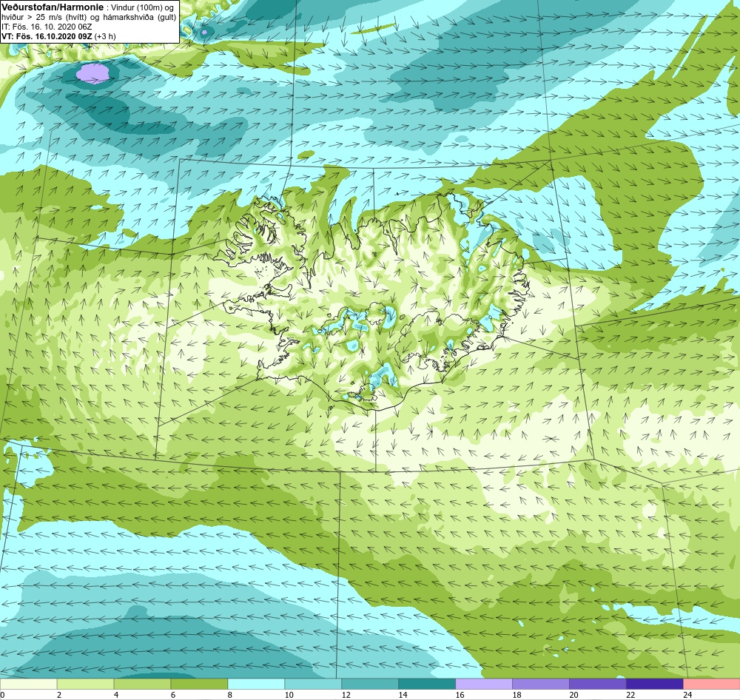Click the legend value label "22"
This screenshot has width=740, height=700.
(x=630, y=695)
